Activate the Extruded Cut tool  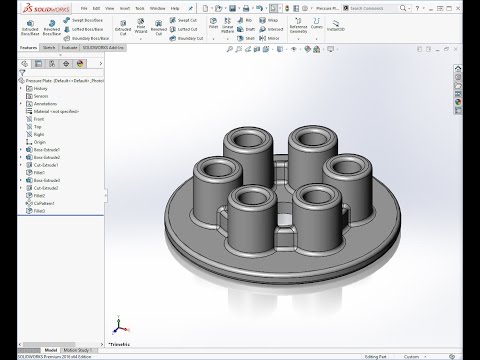coord(123,27)
